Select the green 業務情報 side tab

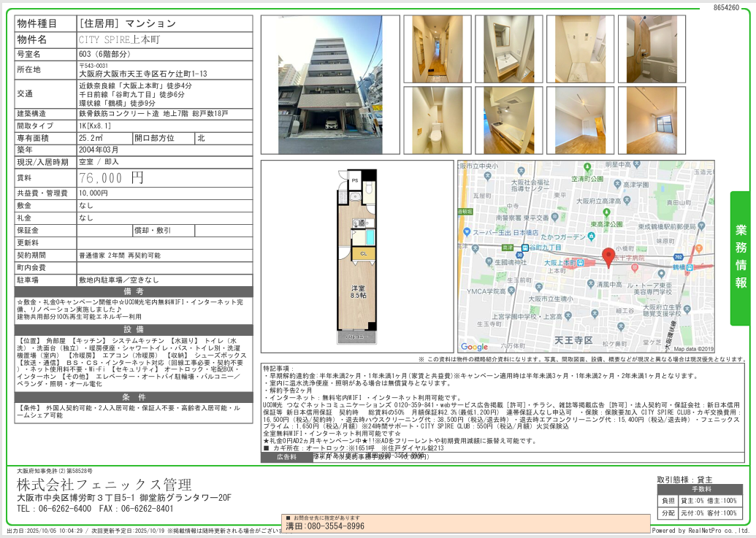pos(741,258)
